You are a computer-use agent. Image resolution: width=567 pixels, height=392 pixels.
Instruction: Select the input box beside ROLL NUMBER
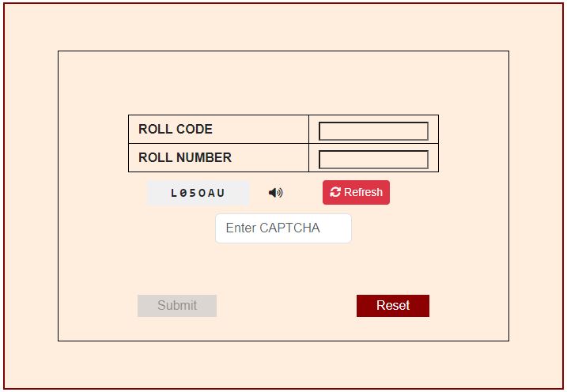(373, 160)
